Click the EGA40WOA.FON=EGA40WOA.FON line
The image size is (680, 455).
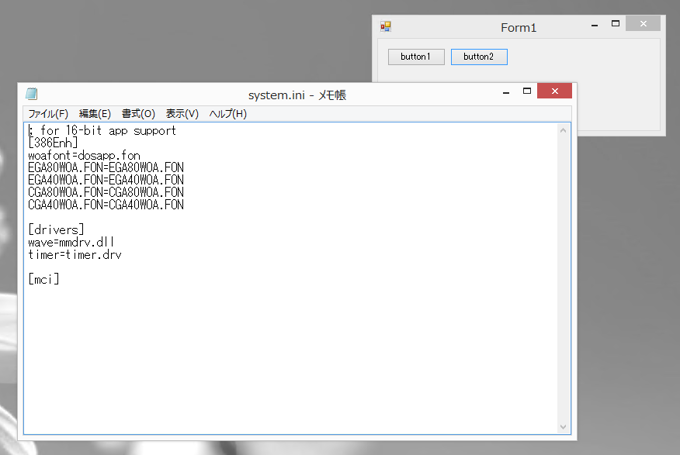(x=106, y=180)
